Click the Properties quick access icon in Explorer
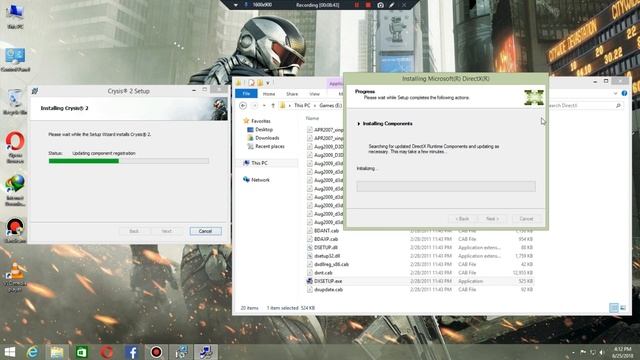Image resolution: width=640 pixels, height=360 pixels. pyautogui.click(x=251, y=83)
